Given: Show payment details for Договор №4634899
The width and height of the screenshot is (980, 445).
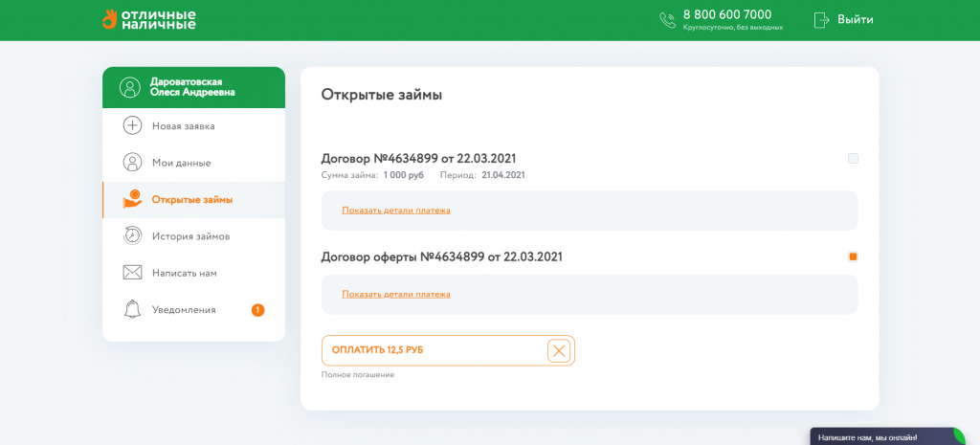Looking at the screenshot, I should click(x=396, y=210).
